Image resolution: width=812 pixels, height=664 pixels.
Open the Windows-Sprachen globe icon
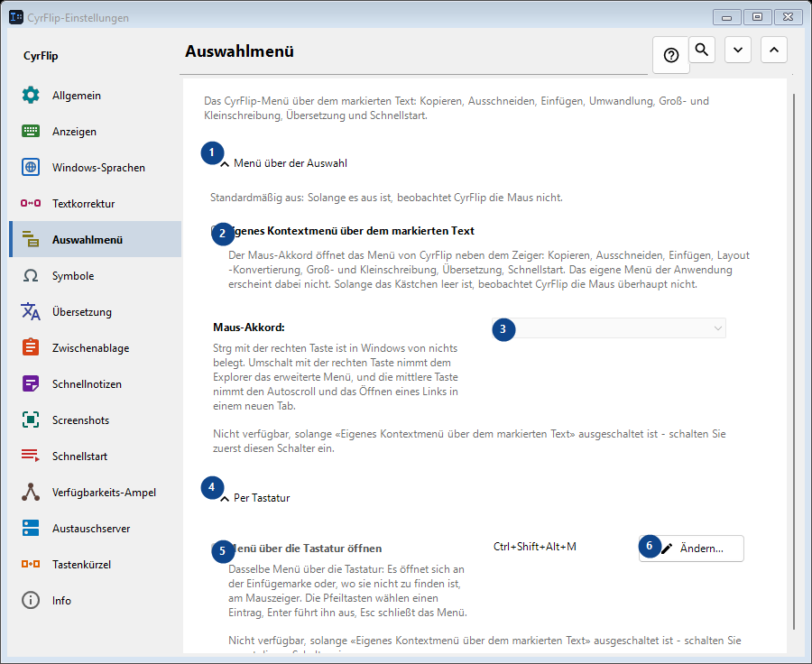[31, 167]
